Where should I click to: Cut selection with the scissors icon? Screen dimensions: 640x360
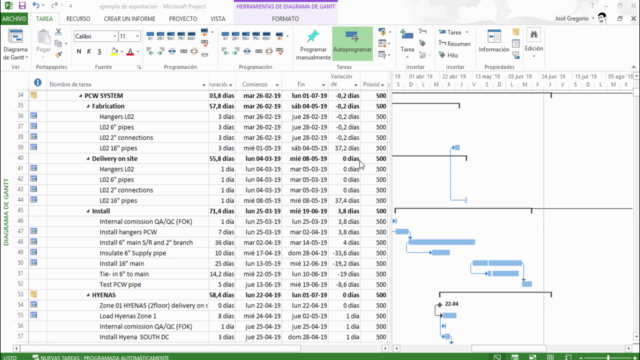click(58, 32)
